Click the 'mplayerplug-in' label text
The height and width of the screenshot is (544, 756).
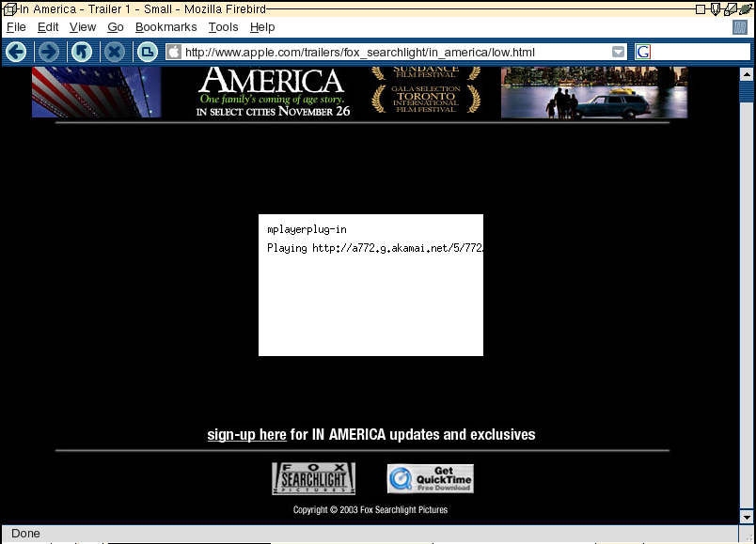[x=307, y=229]
